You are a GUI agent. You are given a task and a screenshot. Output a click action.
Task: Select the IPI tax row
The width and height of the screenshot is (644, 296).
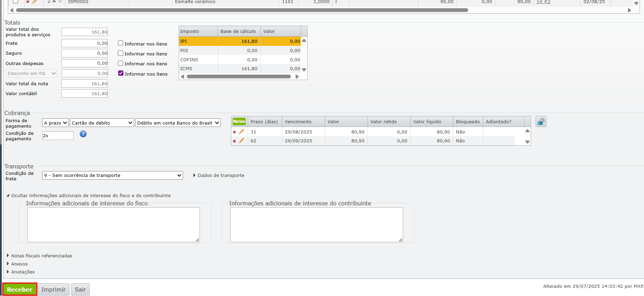240,41
